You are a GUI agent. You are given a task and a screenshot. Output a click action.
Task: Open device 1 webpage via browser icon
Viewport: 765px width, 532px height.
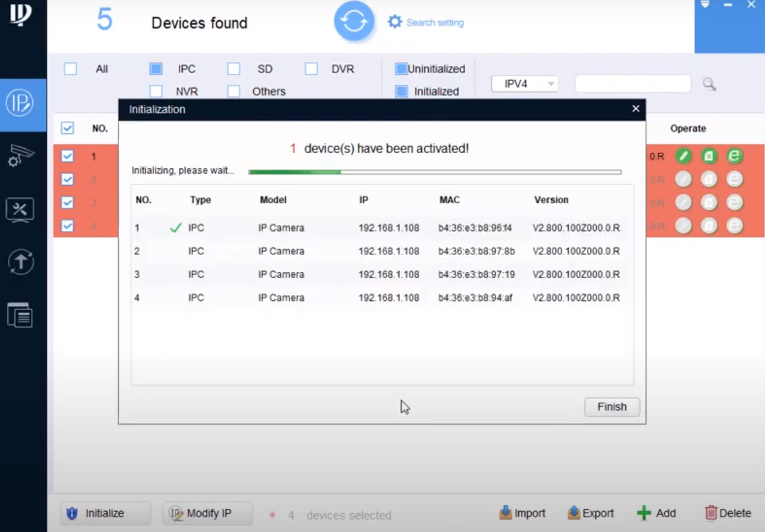[734, 156]
